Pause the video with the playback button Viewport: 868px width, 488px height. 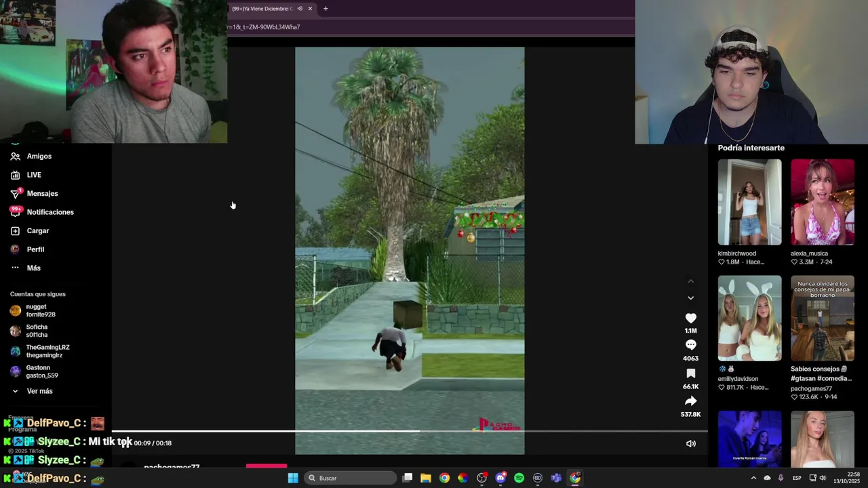pos(125,443)
